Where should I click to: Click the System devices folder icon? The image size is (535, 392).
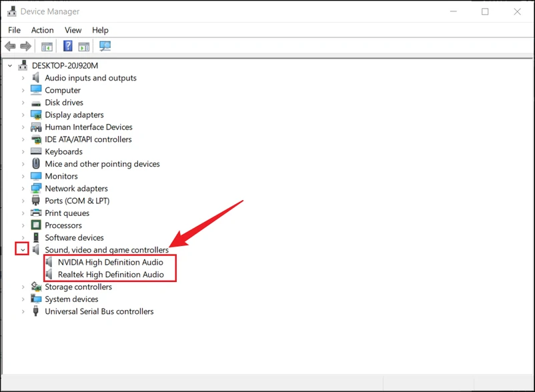click(36, 299)
